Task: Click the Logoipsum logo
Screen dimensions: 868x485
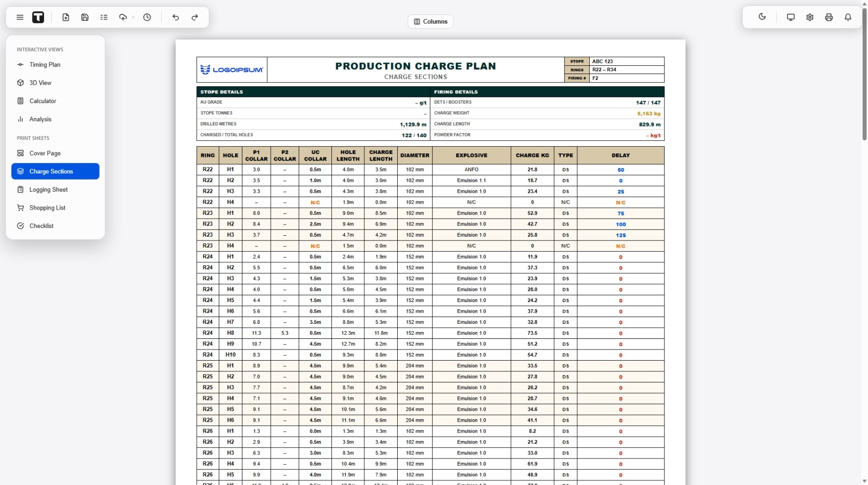Action: [232, 70]
